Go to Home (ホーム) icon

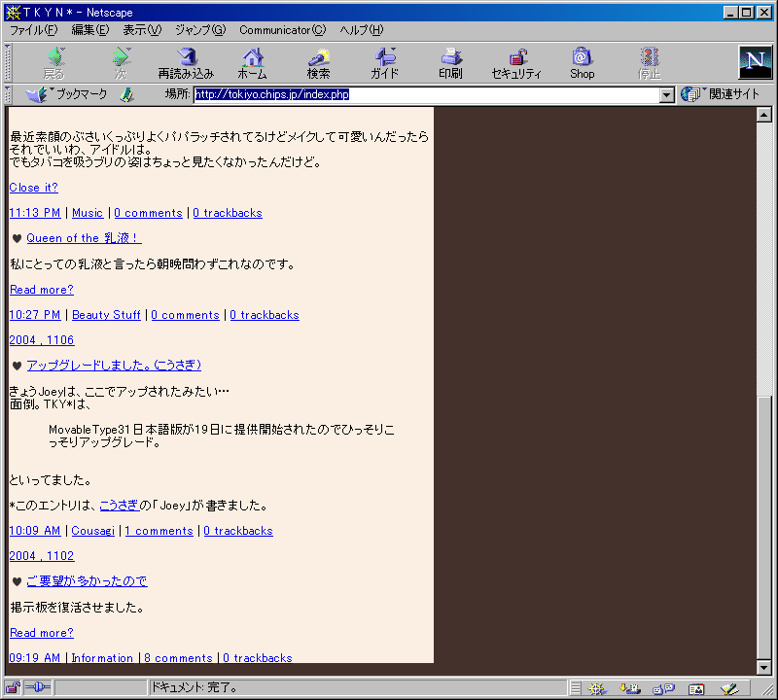(252, 63)
